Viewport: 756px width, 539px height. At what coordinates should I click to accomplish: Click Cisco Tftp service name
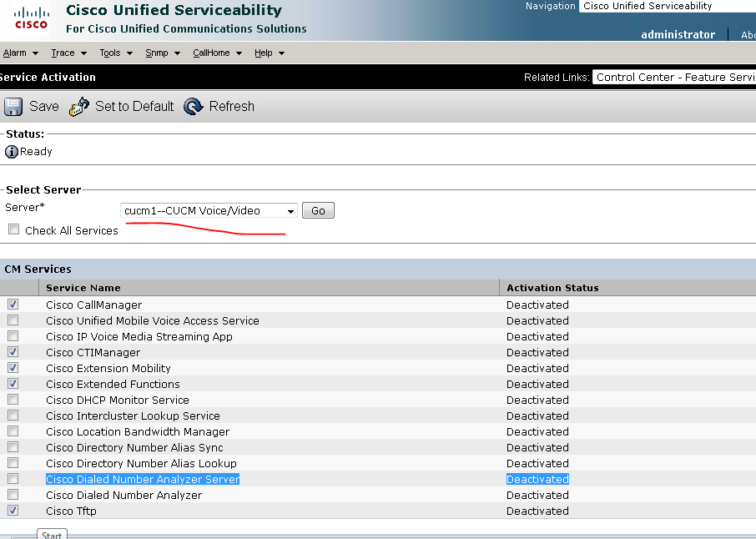click(x=72, y=511)
